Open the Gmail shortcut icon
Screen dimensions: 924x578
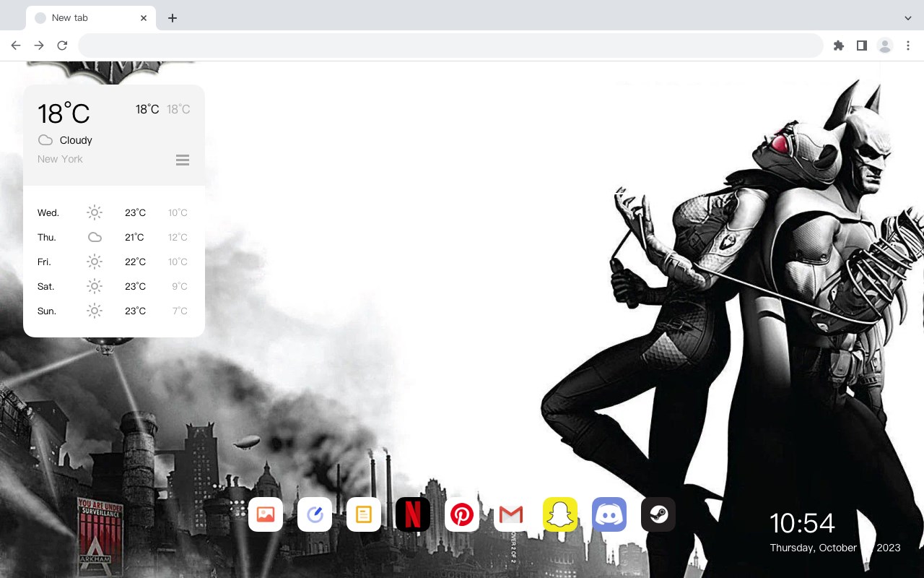pyautogui.click(x=511, y=514)
